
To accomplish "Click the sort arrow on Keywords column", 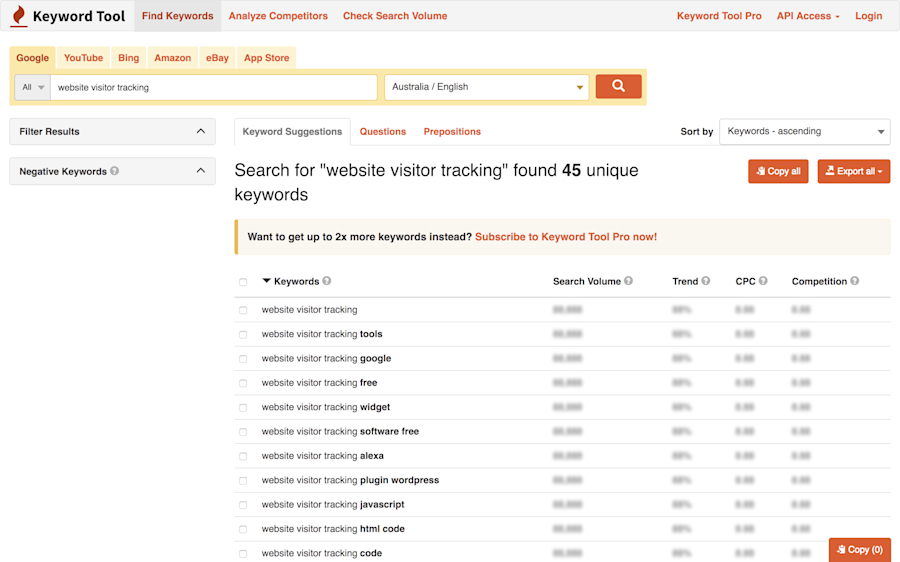I will point(266,281).
